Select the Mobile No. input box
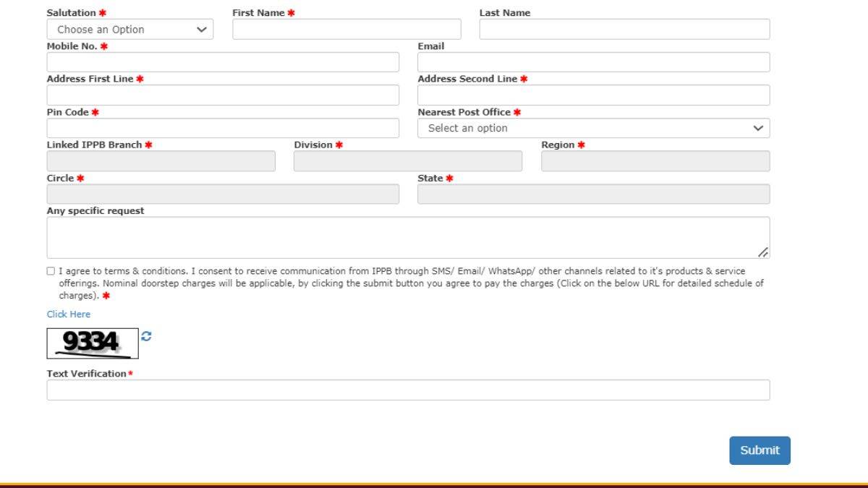 coord(223,62)
